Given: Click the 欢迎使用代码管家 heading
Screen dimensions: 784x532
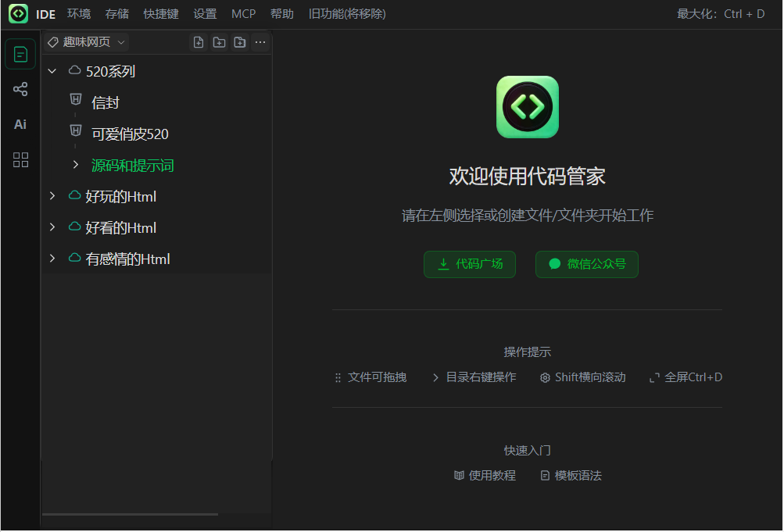Looking at the screenshot, I should click(527, 177).
